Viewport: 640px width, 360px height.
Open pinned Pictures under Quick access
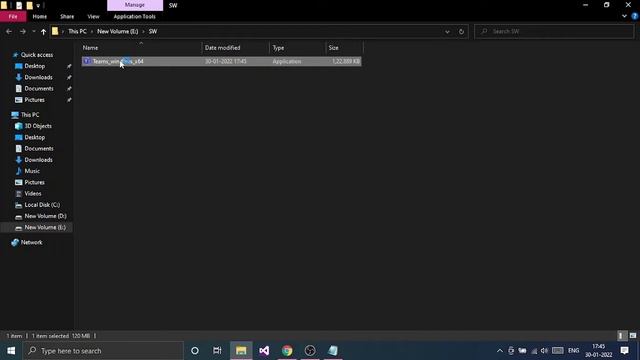click(x=34, y=100)
